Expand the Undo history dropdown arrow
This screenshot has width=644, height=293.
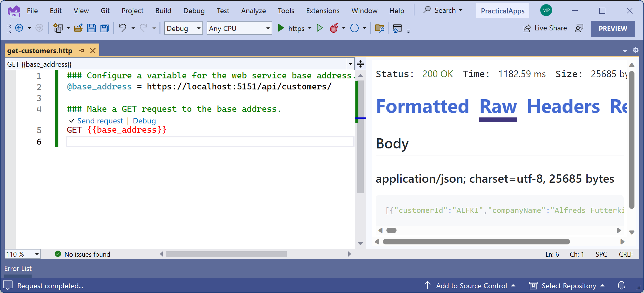(133, 28)
